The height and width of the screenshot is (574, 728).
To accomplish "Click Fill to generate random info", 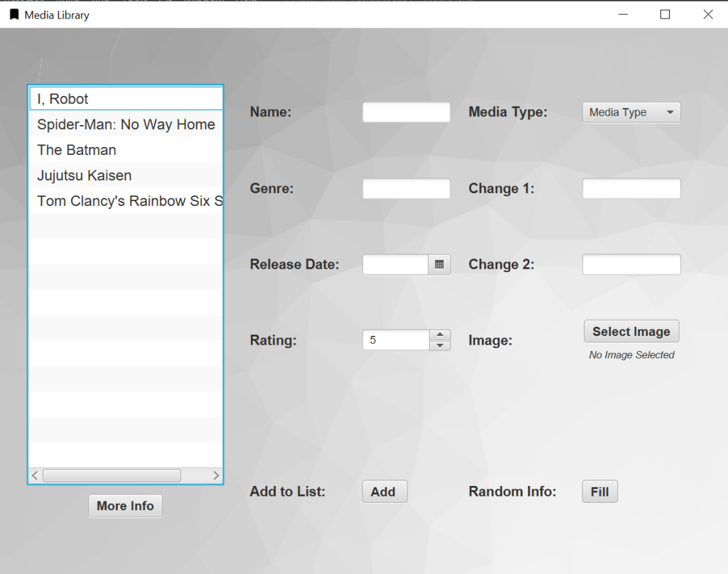I will tap(599, 492).
